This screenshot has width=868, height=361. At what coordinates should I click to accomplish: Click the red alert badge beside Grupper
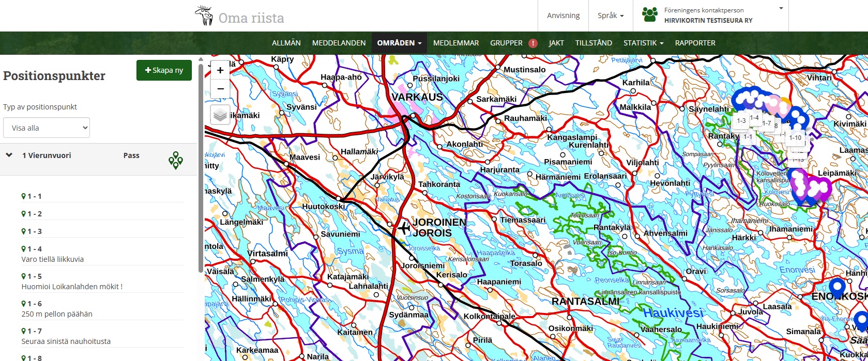click(x=533, y=43)
